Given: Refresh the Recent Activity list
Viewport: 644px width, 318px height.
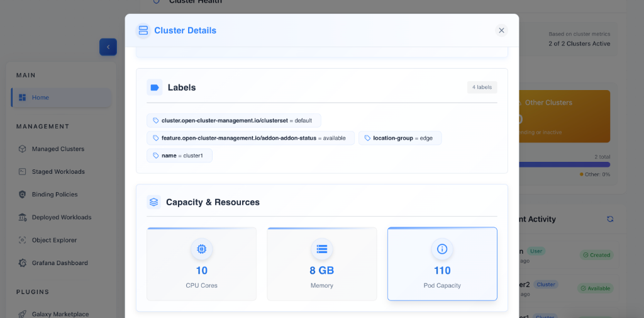Looking at the screenshot, I should [x=609, y=219].
